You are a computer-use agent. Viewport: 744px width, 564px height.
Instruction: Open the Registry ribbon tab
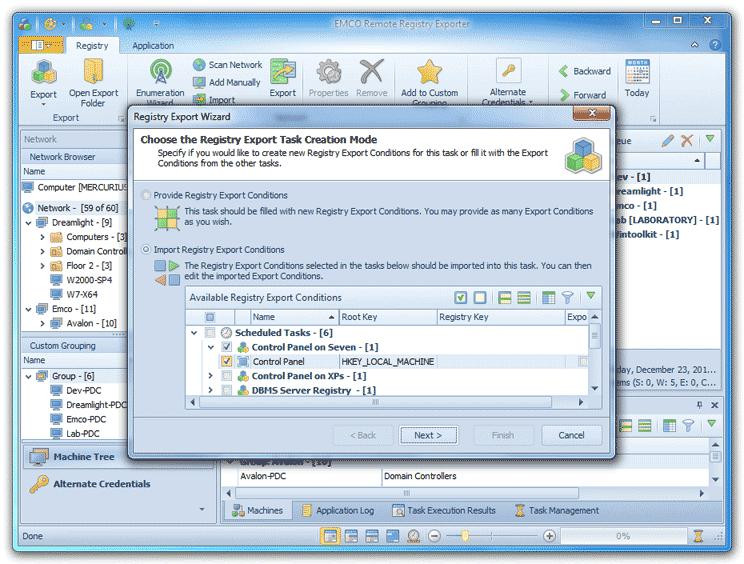click(92, 46)
